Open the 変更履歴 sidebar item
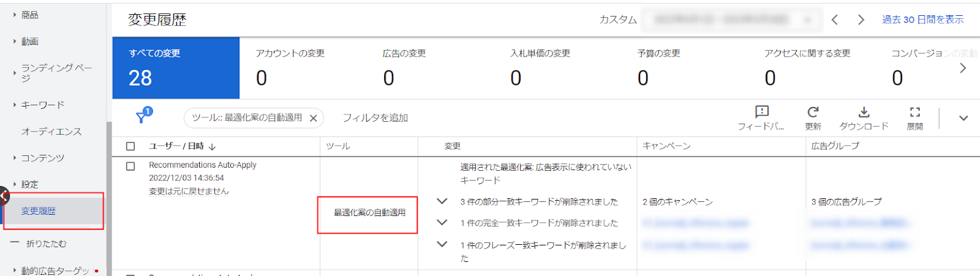This screenshot has width=980, height=276. [x=39, y=211]
